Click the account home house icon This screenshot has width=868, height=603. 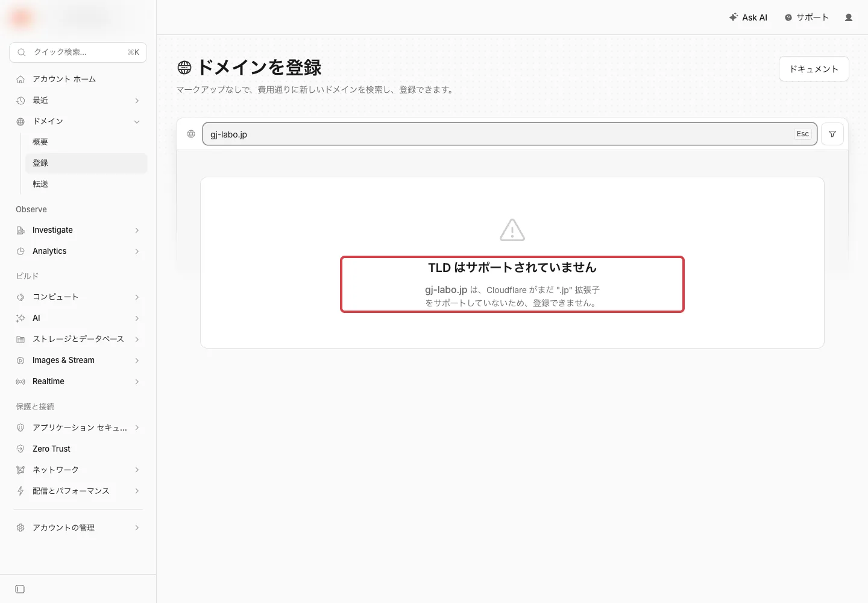20,80
